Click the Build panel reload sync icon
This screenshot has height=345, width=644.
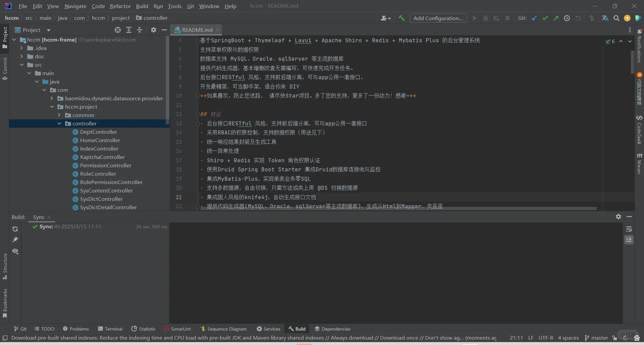pyautogui.click(x=15, y=229)
